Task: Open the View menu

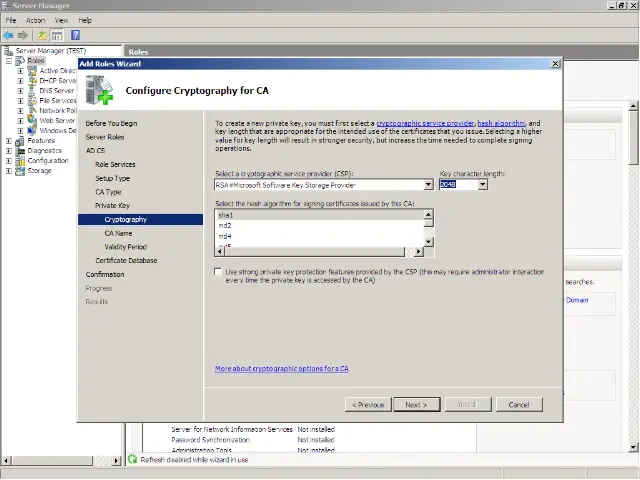Action: coord(62,20)
